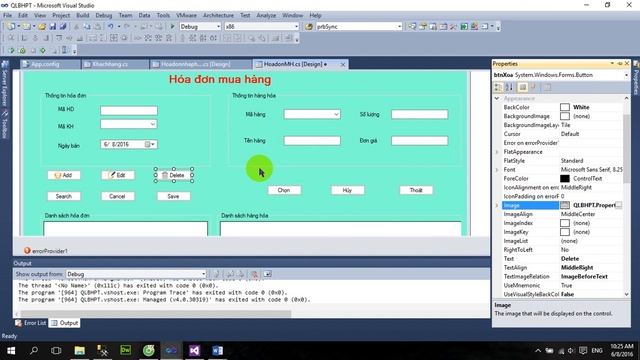Click the pin icon of Properties panel

[x=620, y=64]
